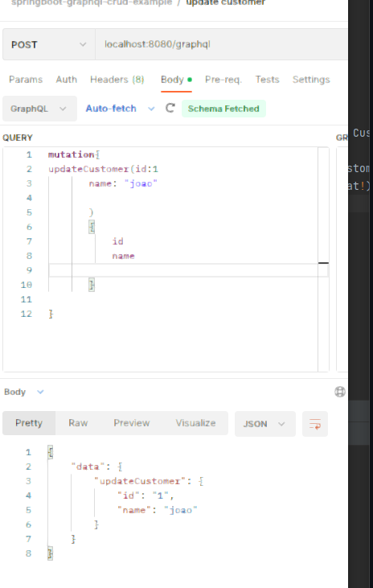Viewport: 373px width, 588px height.
Task: Click "mutation{" on query line 1
Action: [x=74, y=154]
